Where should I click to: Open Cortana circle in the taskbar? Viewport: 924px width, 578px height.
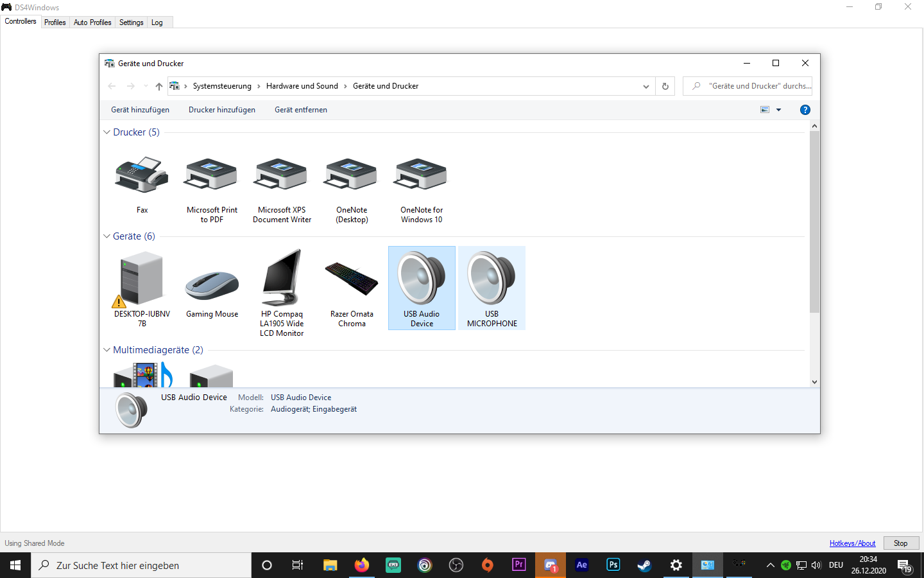click(x=267, y=565)
